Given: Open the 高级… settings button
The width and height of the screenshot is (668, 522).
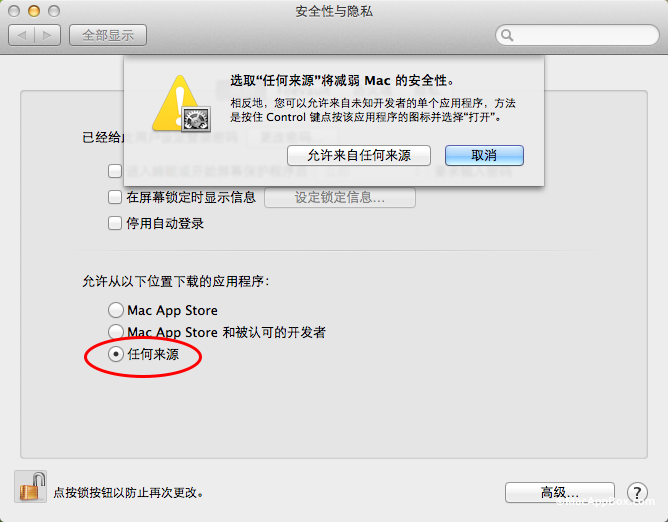Looking at the screenshot, I should 560,493.
